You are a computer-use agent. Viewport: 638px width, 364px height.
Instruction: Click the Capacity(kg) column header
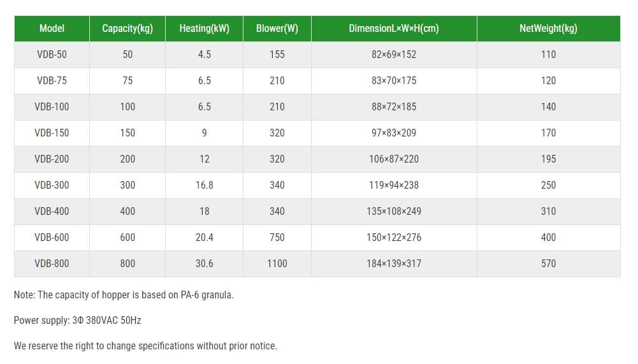pos(127,29)
